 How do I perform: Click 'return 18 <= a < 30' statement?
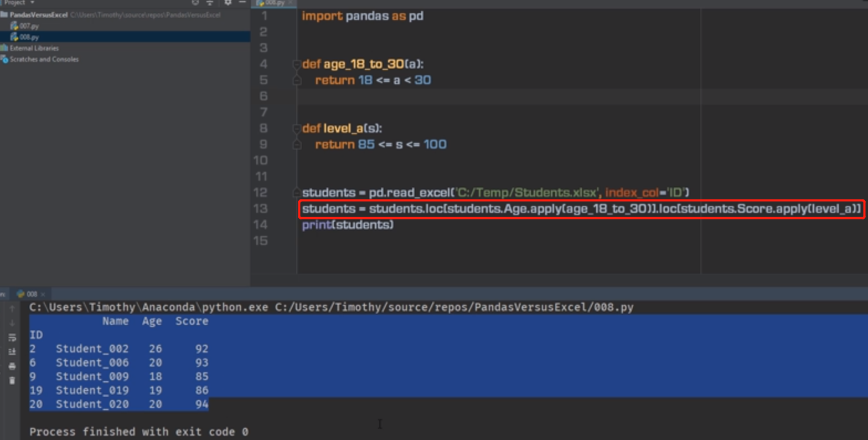point(373,80)
